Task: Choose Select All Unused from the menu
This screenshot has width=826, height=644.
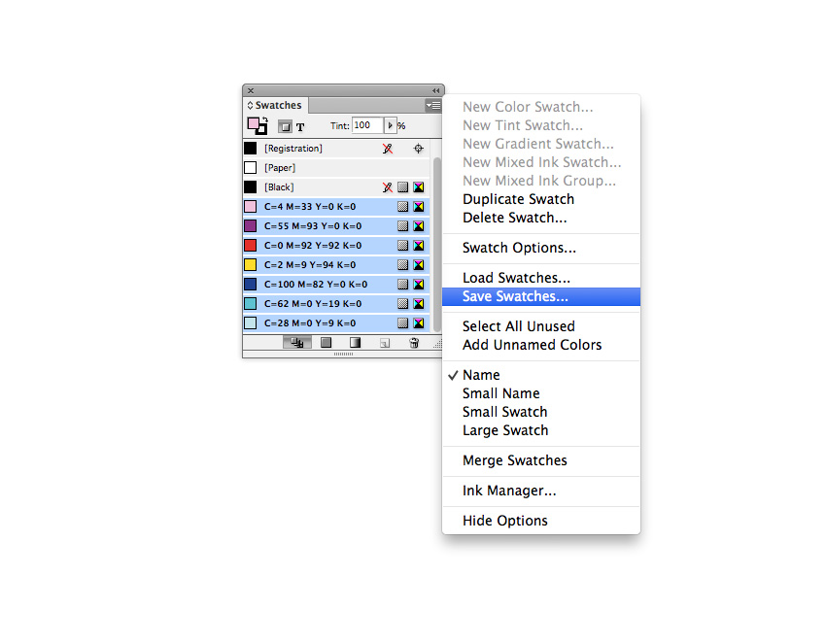Action: [x=541, y=326]
